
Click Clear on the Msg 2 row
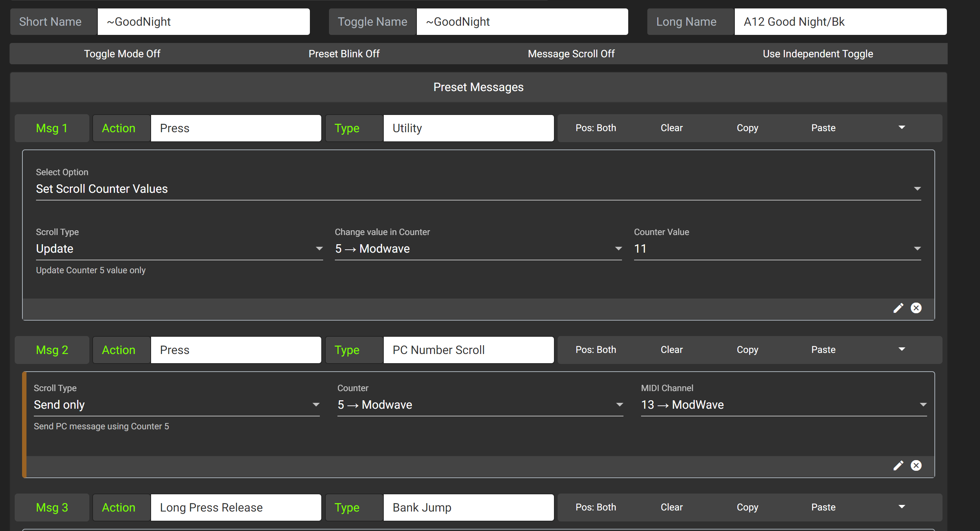click(x=671, y=350)
